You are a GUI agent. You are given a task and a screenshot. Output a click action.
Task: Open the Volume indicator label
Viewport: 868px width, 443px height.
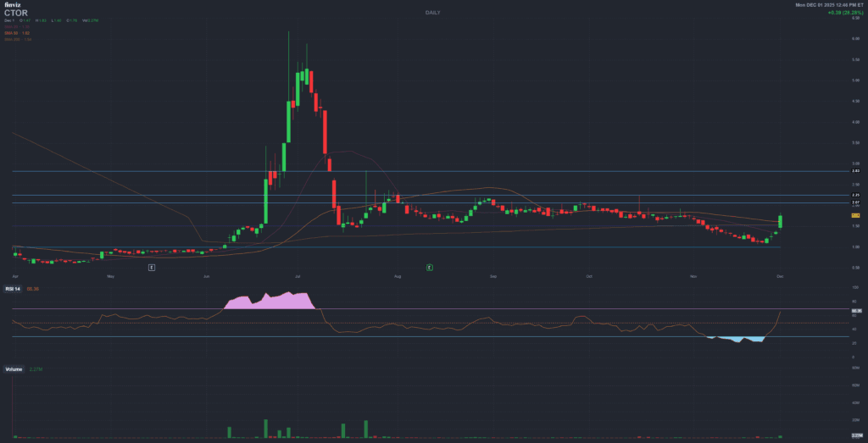(14, 369)
